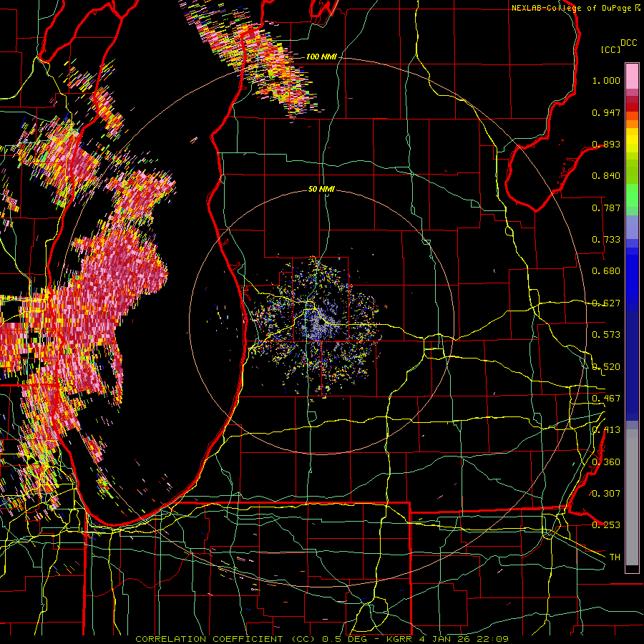Select the 0.573 legend value
Screen dimensions: 644x644
(606, 335)
